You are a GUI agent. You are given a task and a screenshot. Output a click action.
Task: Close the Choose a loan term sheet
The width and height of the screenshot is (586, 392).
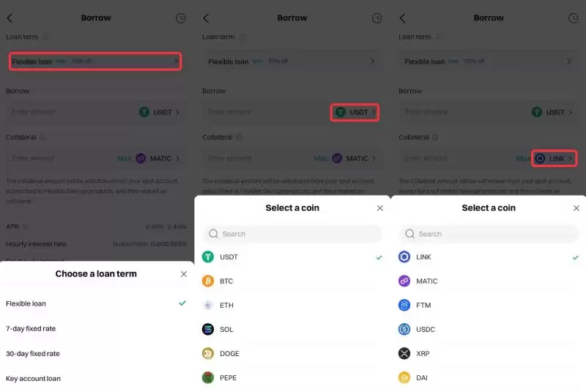(183, 274)
